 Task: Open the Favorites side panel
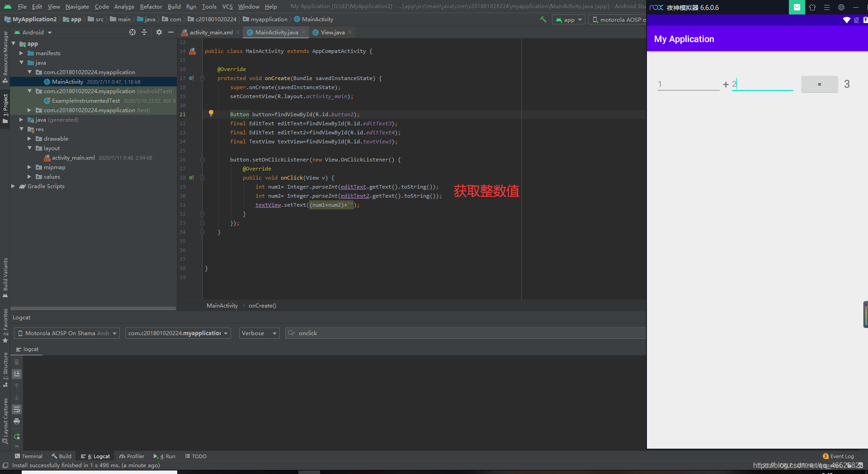[5, 326]
